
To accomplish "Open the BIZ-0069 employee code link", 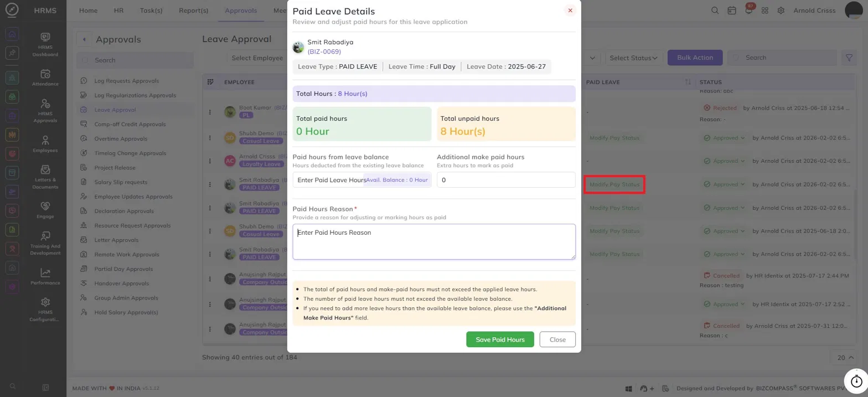I will click(x=324, y=51).
